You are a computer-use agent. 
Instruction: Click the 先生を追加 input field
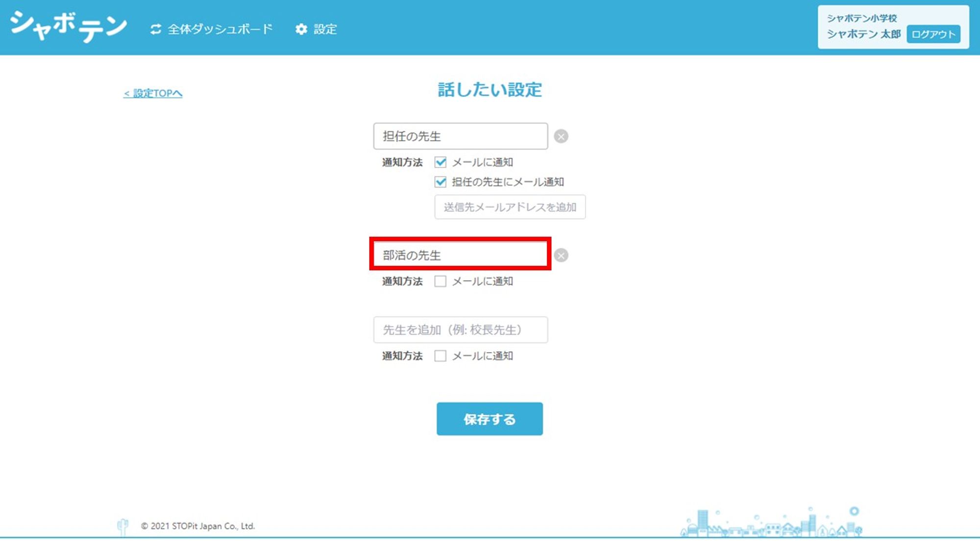click(x=461, y=330)
